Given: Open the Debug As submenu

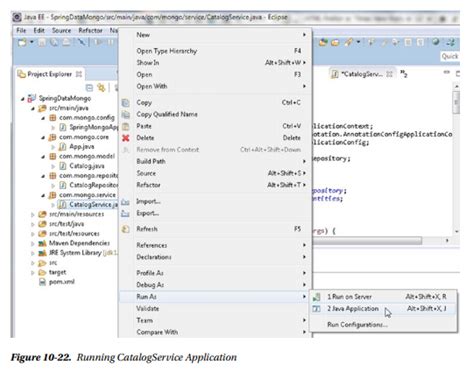Looking at the screenshot, I should point(215,285).
